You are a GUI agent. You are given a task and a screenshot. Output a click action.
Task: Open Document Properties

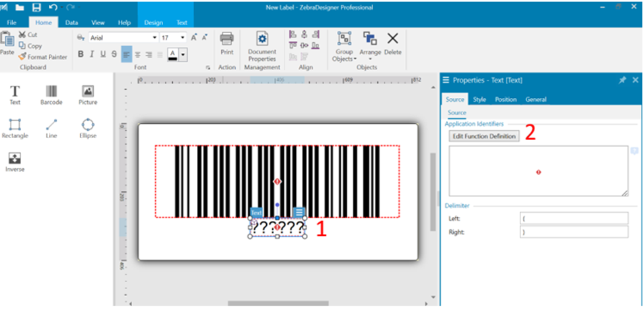pos(262,46)
